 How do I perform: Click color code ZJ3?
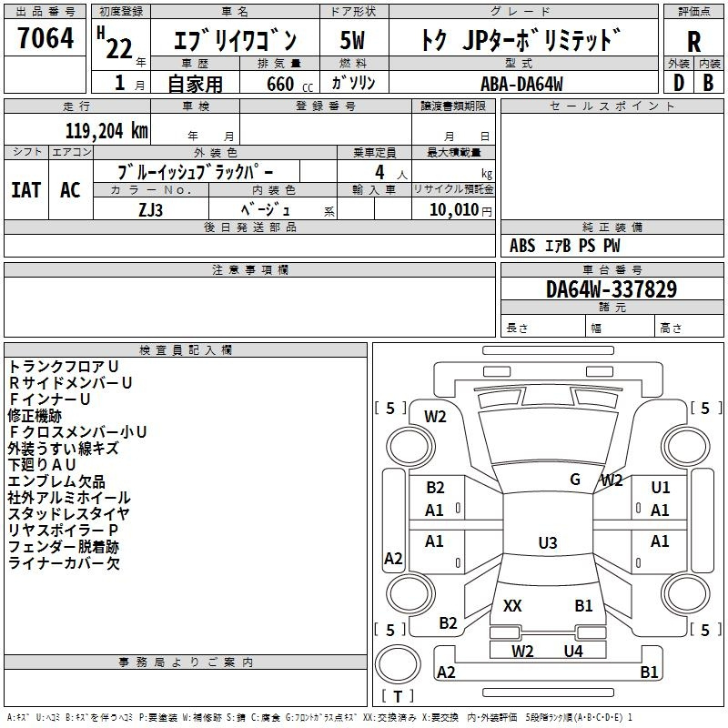click(x=151, y=208)
